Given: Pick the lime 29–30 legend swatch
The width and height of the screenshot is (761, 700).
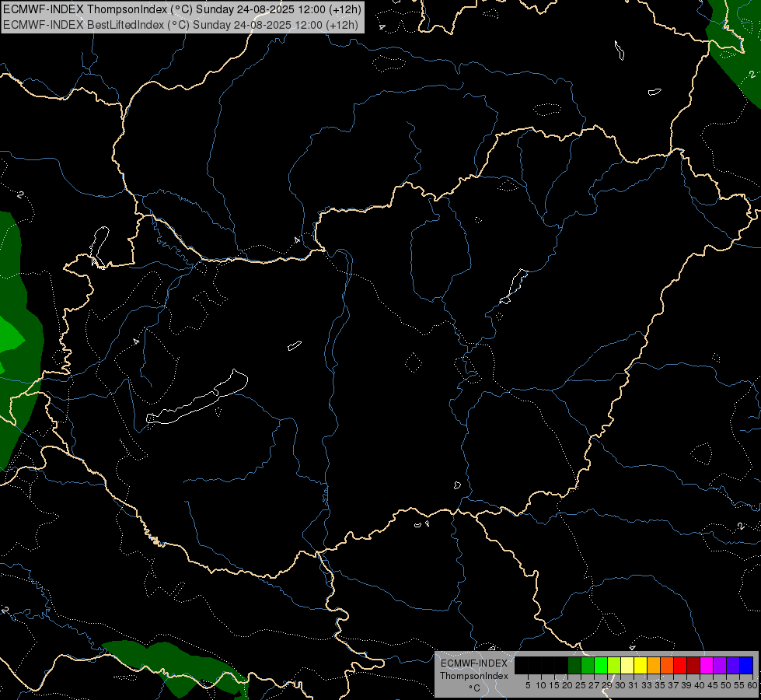Looking at the screenshot, I should tap(614, 665).
